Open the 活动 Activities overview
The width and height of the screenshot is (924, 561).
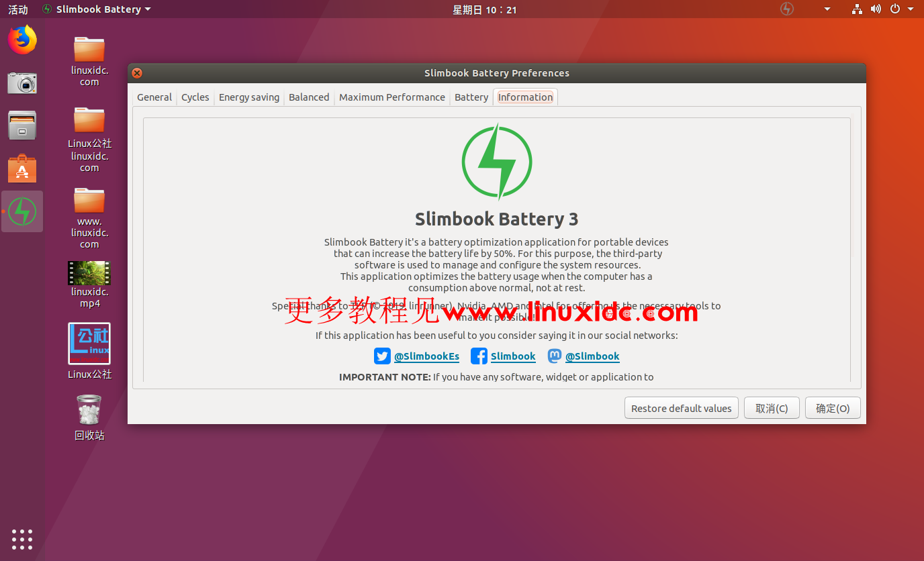tap(18, 9)
